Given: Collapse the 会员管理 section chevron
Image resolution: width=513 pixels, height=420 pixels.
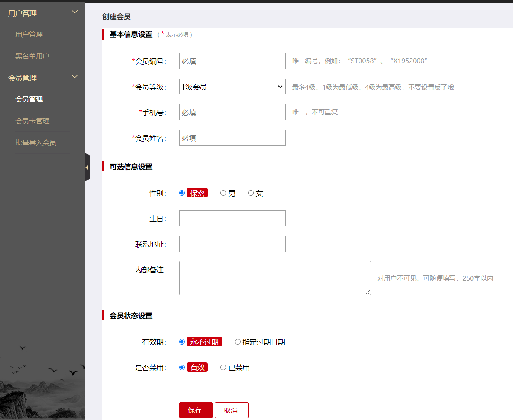Looking at the screenshot, I should pyautogui.click(x=75, y=77).
